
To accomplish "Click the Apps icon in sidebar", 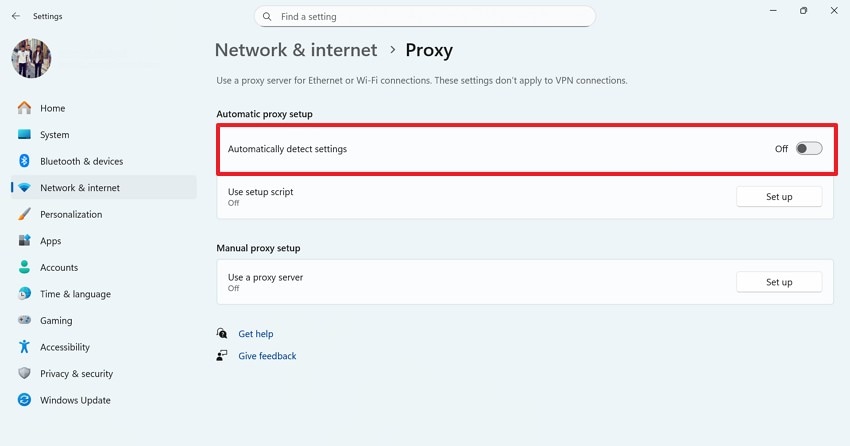I will 24,241.
